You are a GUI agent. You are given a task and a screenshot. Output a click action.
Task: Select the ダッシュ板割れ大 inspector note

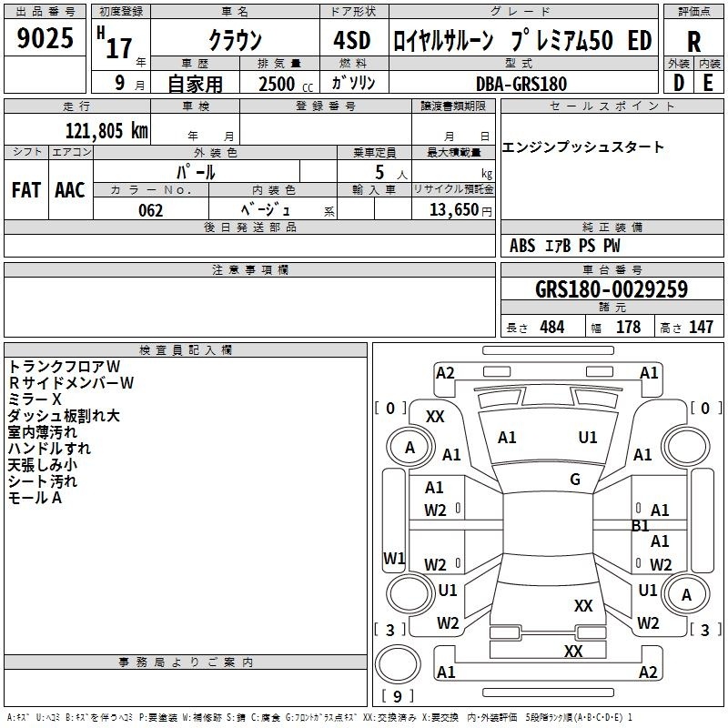click(x=64, y=416)
